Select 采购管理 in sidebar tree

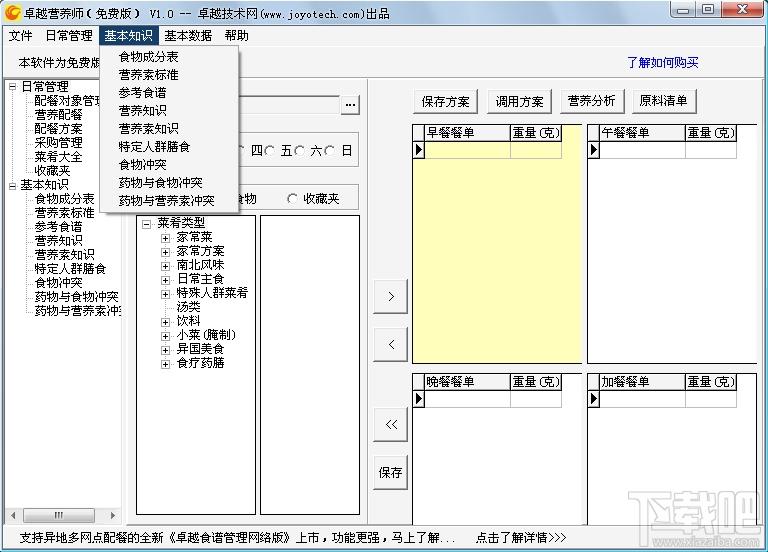tap(58, 143)
